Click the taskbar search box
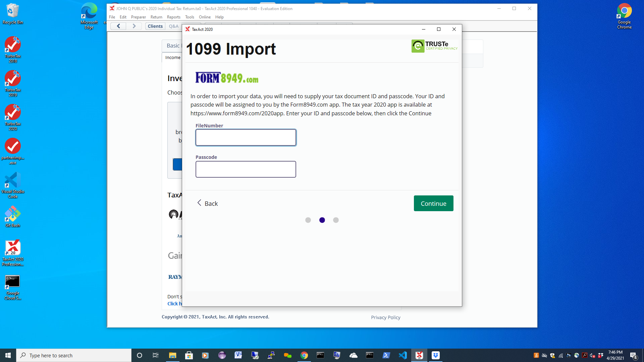This screenshot has width=644, height=362. pos(74,355)
